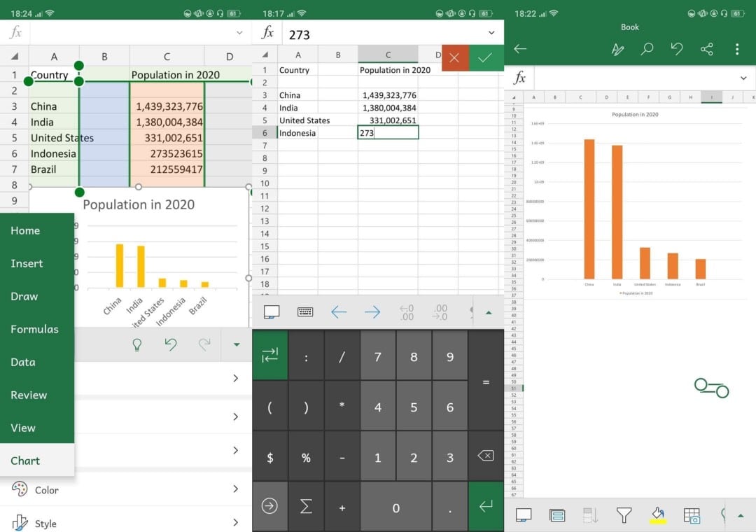Open the Draw ribbon tab

point(24,296)
